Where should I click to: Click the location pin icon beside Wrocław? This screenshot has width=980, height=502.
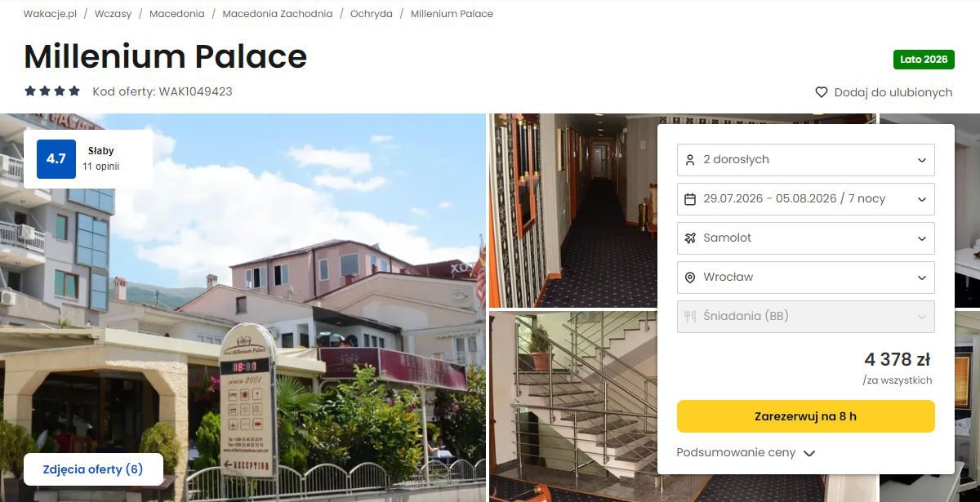[690, 277]
